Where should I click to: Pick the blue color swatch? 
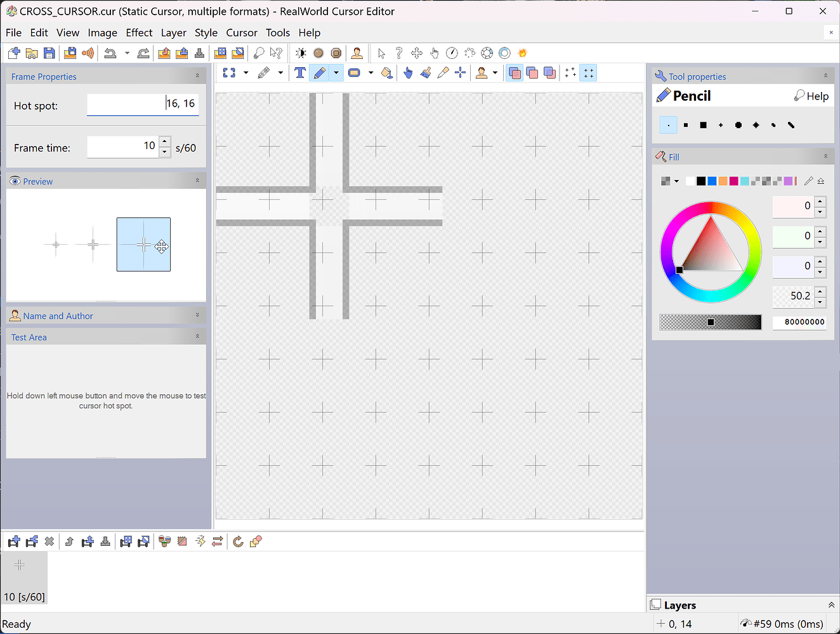[712, 181]
